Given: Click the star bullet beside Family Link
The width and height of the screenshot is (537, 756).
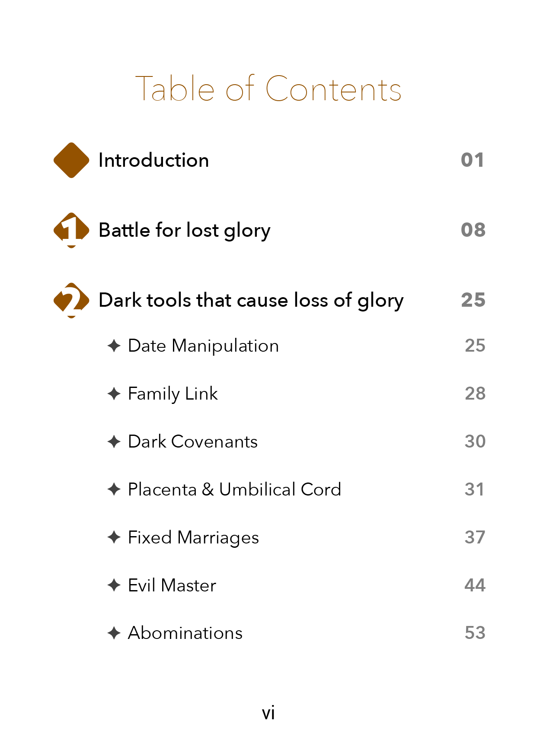Looking at the screenshot, I should click(114, 394).
